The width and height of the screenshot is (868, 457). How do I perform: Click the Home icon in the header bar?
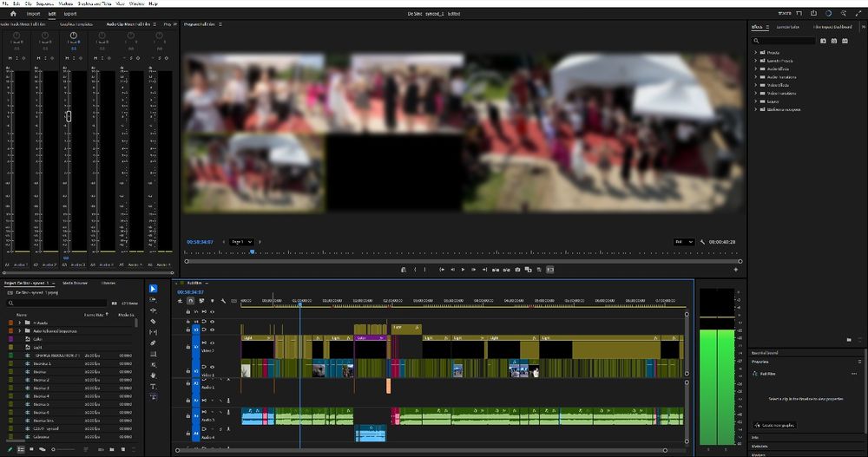pyautogui.click(x=13, y=14)
